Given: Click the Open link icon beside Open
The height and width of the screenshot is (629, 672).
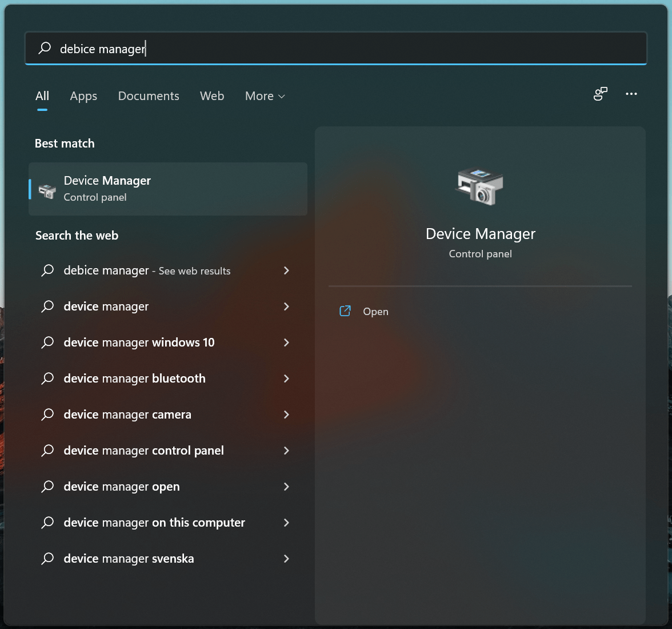Looking at the screenshot, I should click(345, 311).
